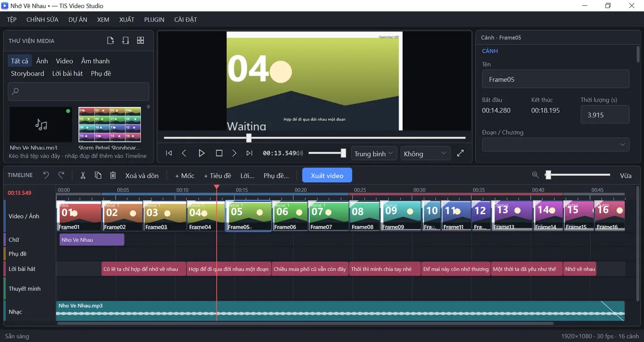Click the timeline zoom-out magnifier icon
The image size is (644, 342).
535,175
